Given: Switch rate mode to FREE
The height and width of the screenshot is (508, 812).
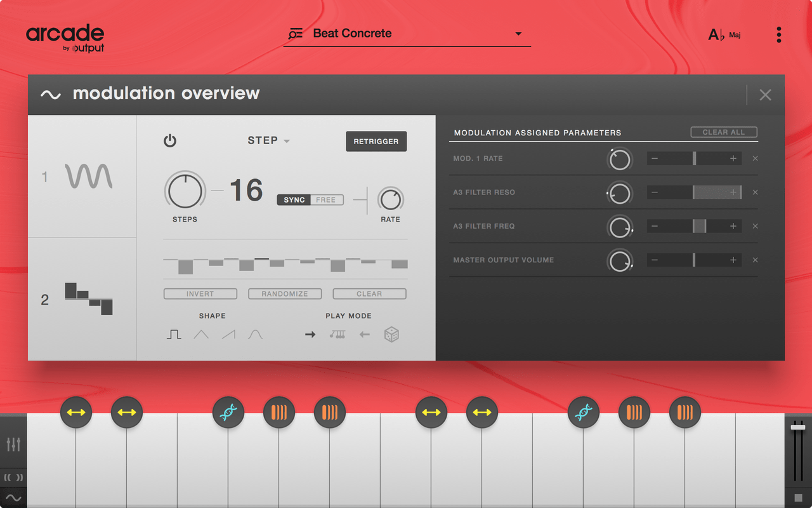Looking at the screenshot, I should click(326, 200).
